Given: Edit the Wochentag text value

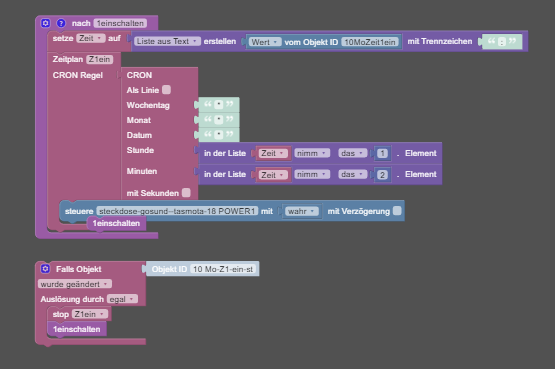Looking at the screenshot, I should click(x=219, y=105).
